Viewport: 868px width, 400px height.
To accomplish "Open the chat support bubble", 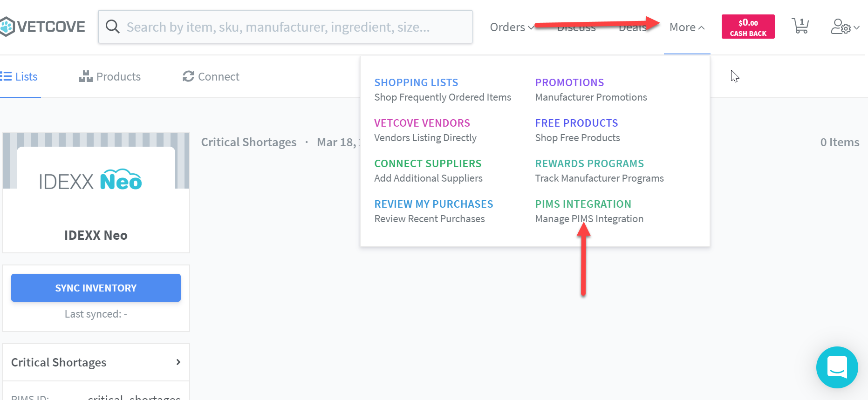I will click(837, 367).
